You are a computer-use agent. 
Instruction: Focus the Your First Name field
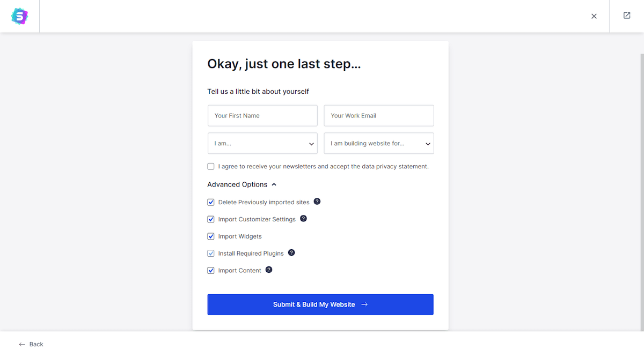pos(262,116)
